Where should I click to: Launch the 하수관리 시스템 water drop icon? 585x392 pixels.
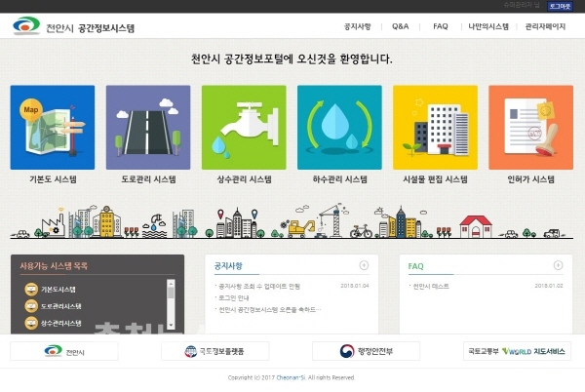click(339, 128)
